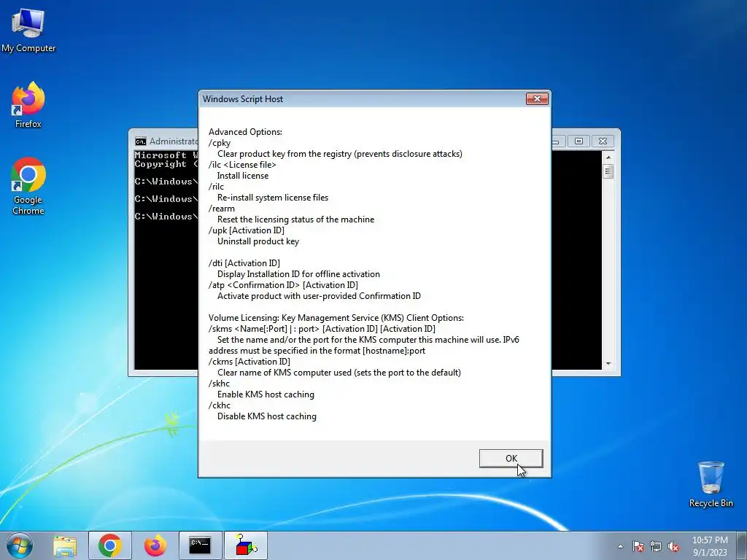Click OK in Windows Script Host dialog
This screenshot has width=747, height=560.
pyautogui.click(x=511, y=458)
